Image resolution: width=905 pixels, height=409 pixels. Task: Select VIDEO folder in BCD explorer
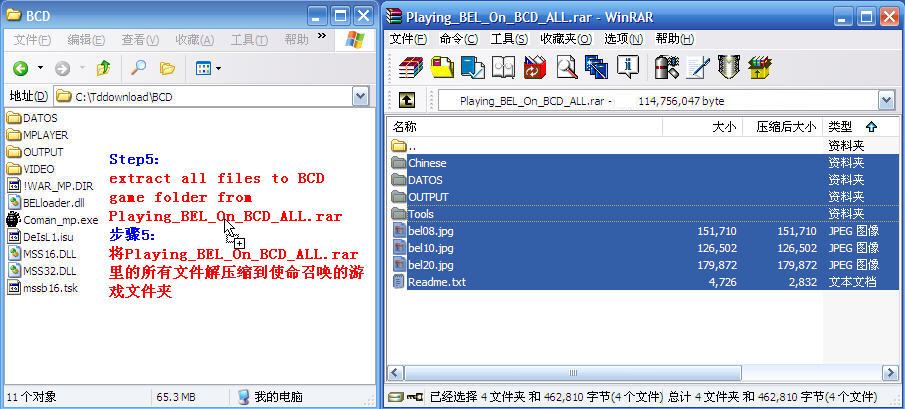point(31,169)
